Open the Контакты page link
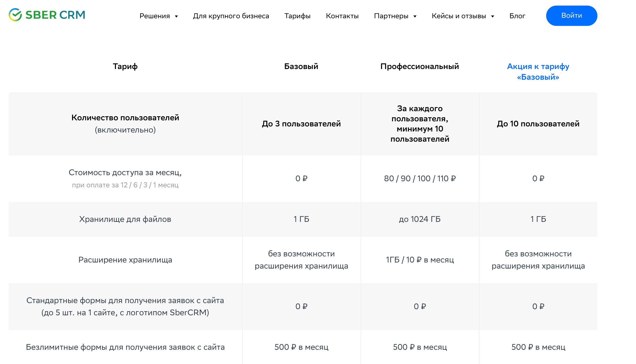The width and height of the screenshot is (636, 364). click(342, 16)
